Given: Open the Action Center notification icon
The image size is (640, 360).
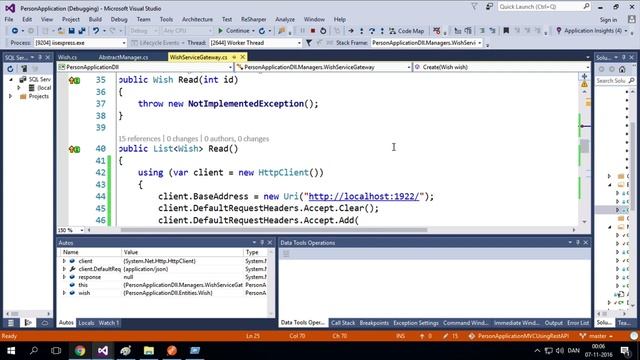Looking at the screenshot, I should pyautogui.click(x=625, y=351).
